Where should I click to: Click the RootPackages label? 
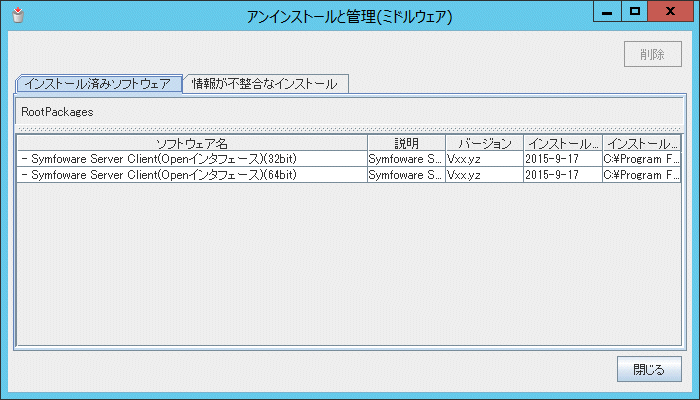point(57,112)
